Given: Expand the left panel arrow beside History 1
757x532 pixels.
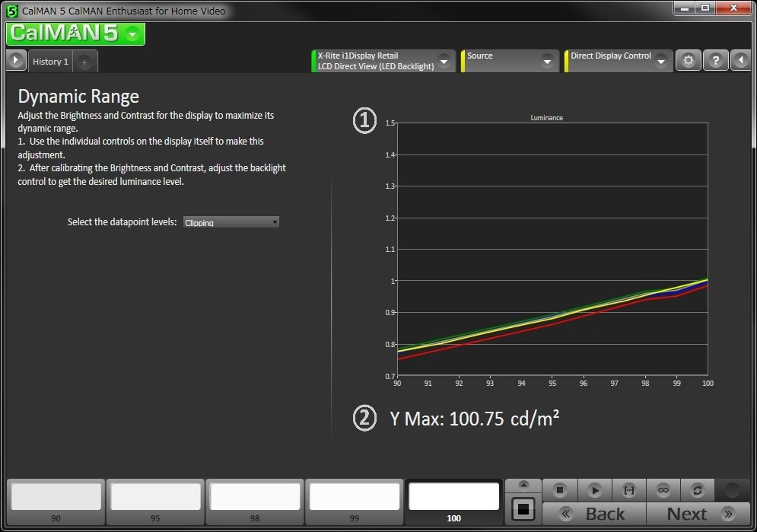Looking at the screenshot, I should tap(16, 61).
